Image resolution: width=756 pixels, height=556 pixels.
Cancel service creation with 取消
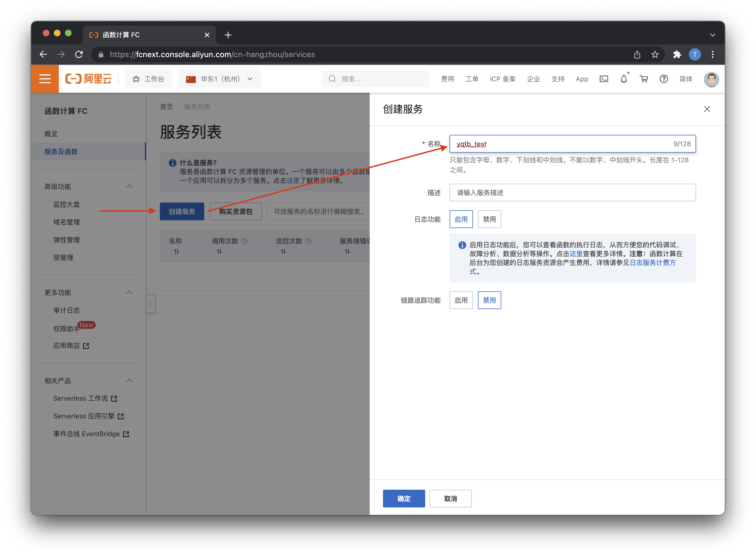[450, 499]
